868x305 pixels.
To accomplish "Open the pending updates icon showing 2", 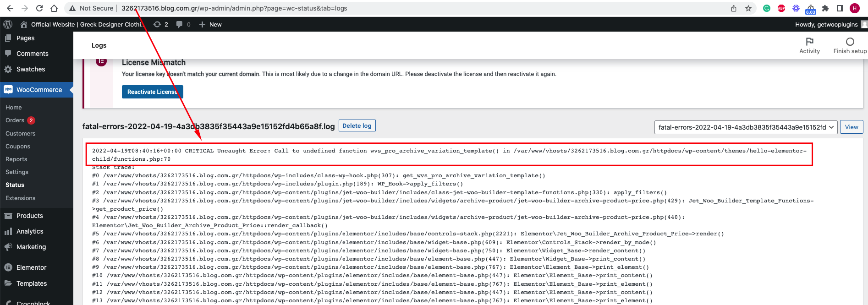I will point(161,24).
